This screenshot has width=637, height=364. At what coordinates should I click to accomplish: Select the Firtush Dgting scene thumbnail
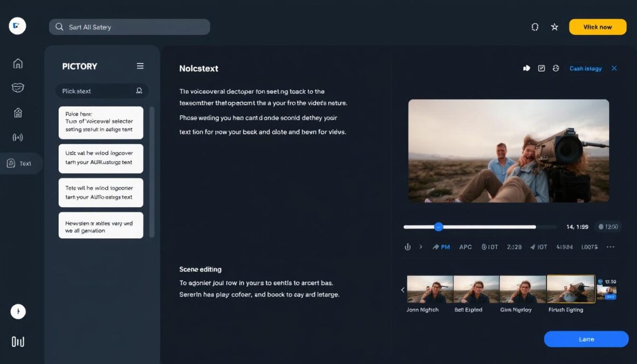pos(571,290)
